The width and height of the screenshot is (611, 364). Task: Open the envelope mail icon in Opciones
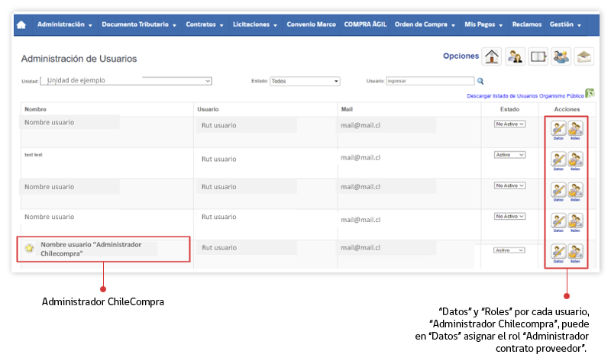tap(584, 56)
